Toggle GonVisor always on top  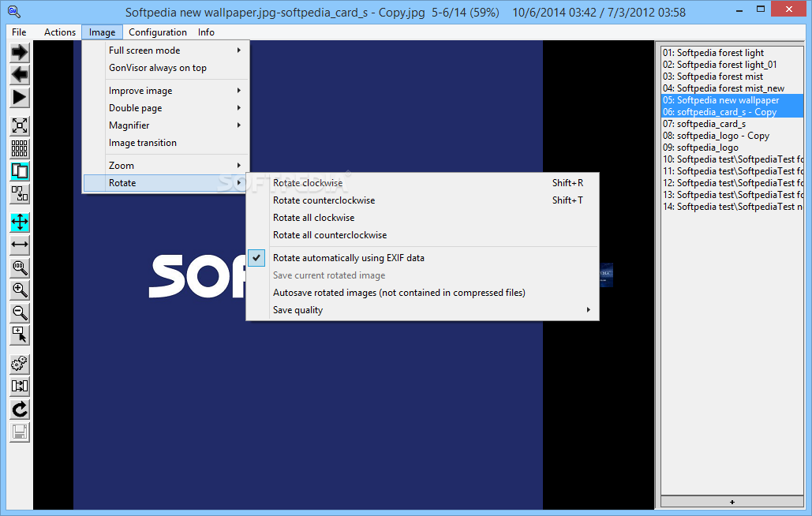click(166, 68)
